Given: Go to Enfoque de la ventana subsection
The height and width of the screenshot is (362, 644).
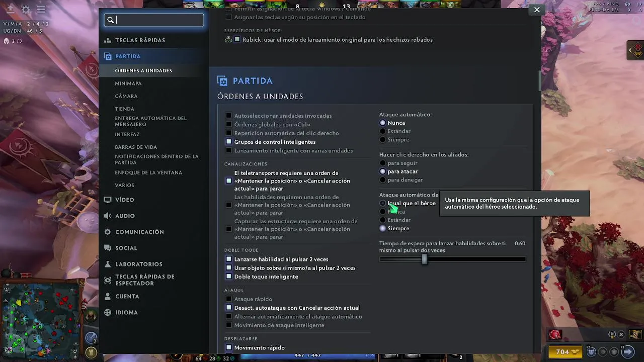Looking at the screenshot, I should point(148,172).
